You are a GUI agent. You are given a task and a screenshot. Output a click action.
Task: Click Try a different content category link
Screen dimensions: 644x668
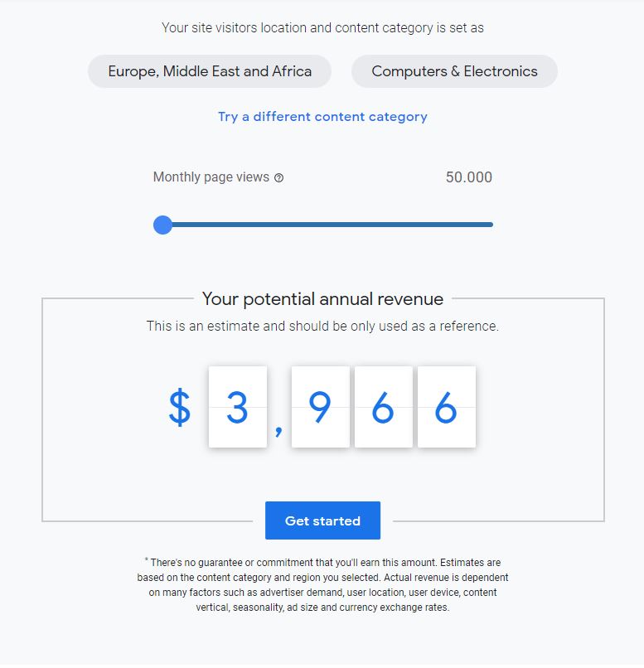(x=322, y=117)
